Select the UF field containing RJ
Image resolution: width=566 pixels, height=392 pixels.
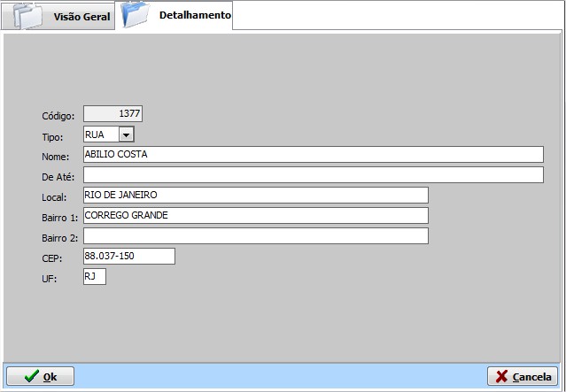(x=94, y=277)
